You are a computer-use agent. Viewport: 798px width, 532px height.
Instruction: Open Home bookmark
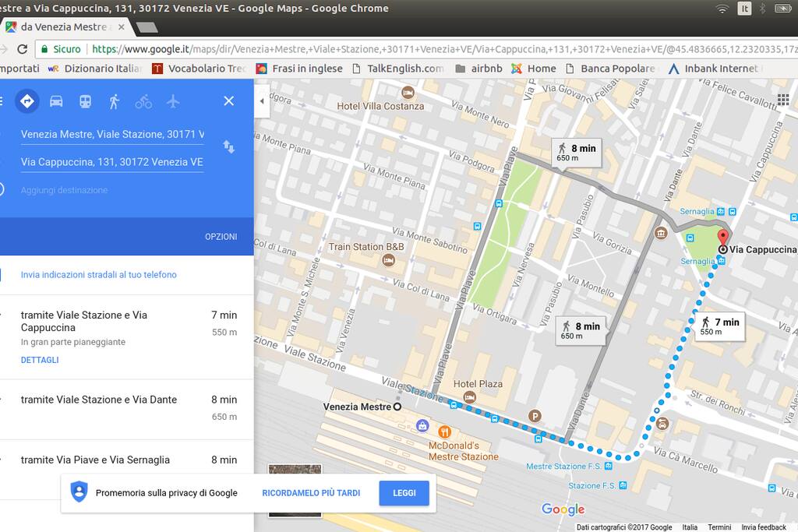[x=533, y=68]
